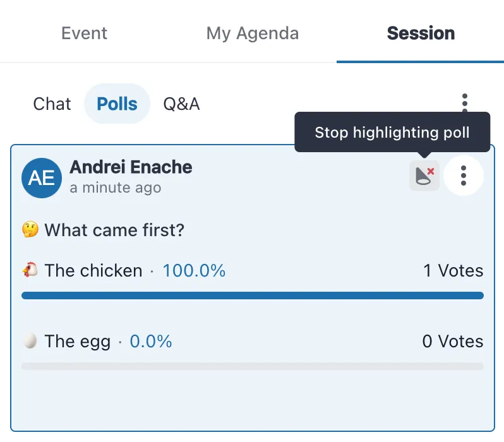This screenshot has width=504, height=442.
Task: Click the egg empty progress bar
Action: [252, 366]
